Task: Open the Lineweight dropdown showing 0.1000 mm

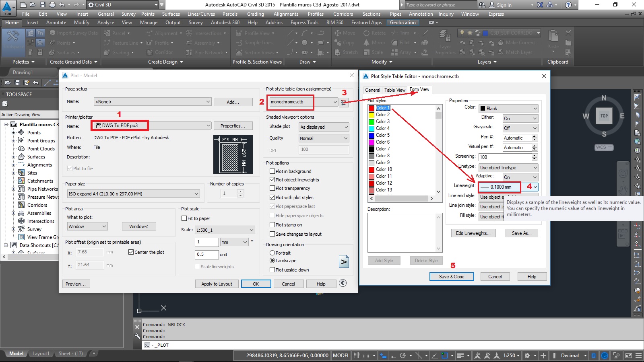Action: [508, 187]
